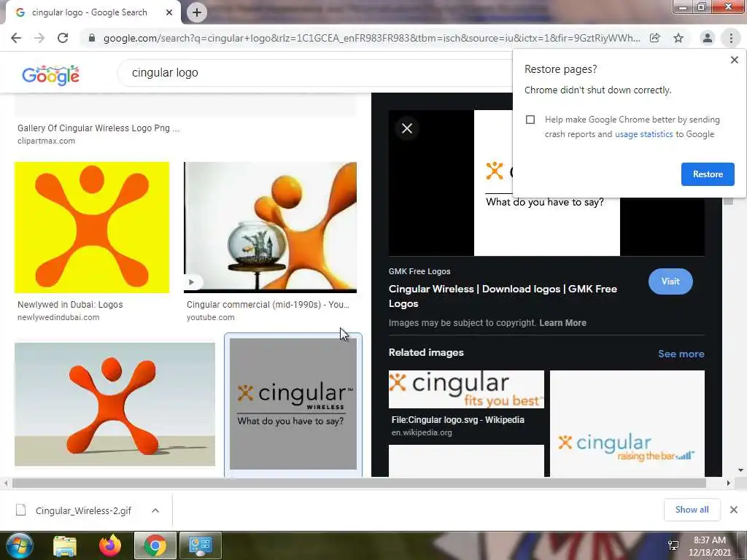747x560 pixels.
Task: Go to Google home via logo
Action: (50, 75)
